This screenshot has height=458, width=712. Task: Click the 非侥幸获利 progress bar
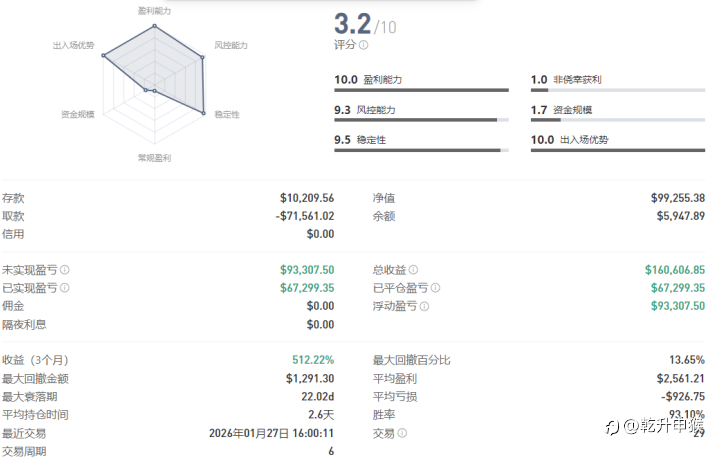(617, 90)
